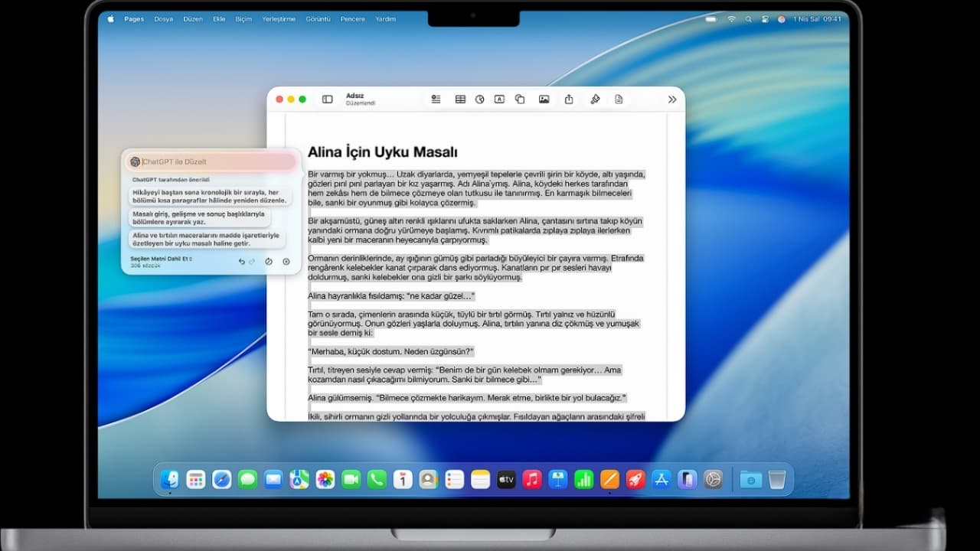Choose suggestion starting 'Alina ve tırtılın maceralarını'
Viewport: 980px width, 551px height.
pyautogui.click(x=207, y=239)
